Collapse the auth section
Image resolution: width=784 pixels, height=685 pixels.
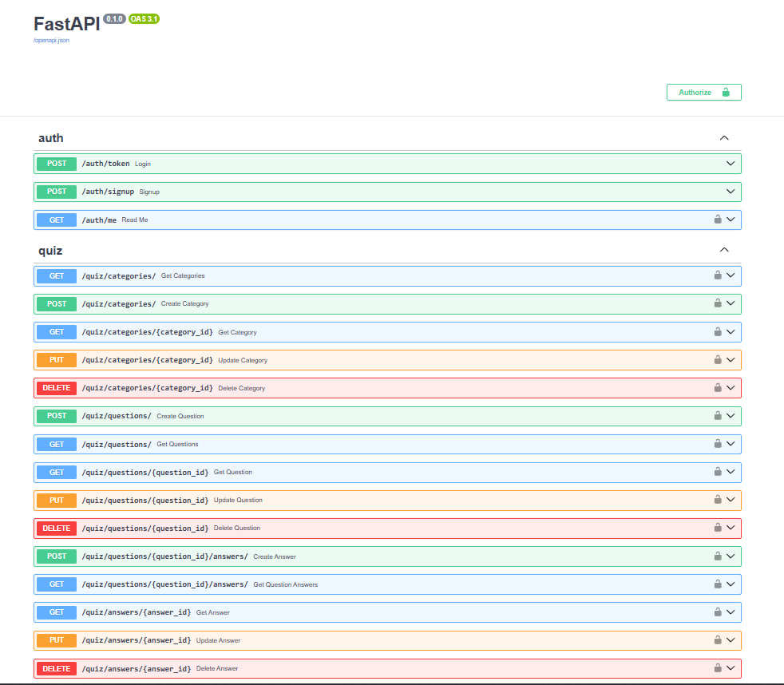tap(724, 138)
